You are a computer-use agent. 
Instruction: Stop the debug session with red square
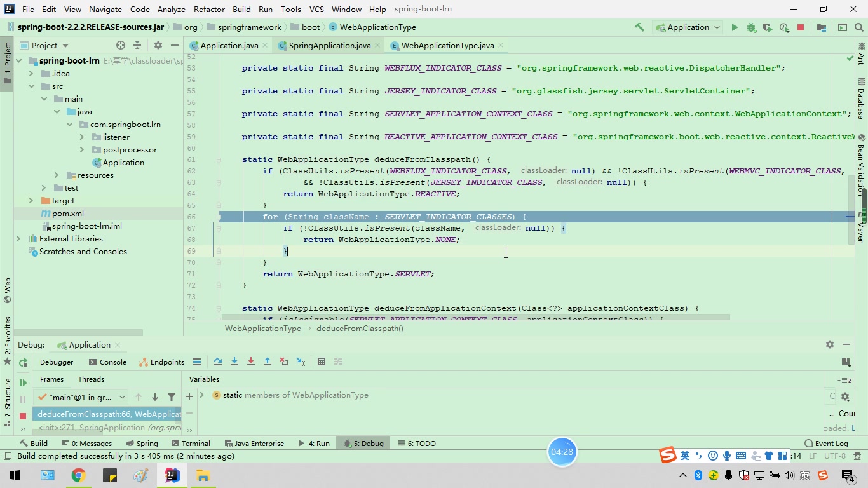(23, 416)
